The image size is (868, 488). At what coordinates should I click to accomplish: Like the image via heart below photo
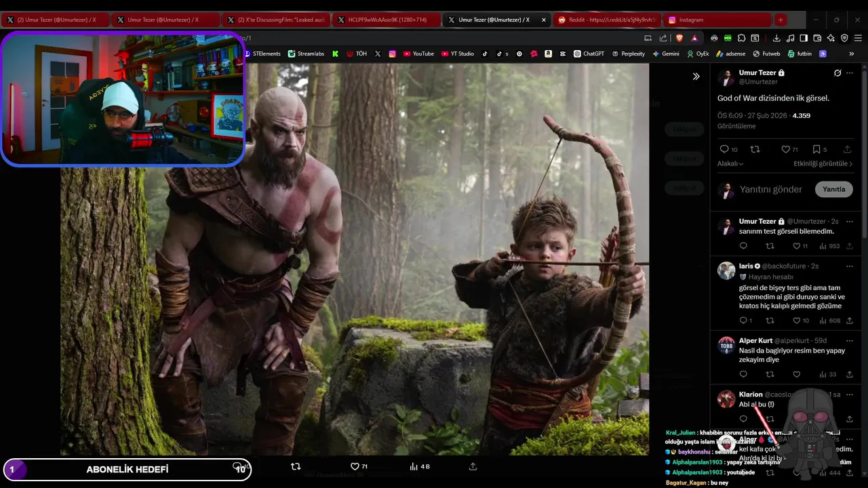click(x=359, y=466)
